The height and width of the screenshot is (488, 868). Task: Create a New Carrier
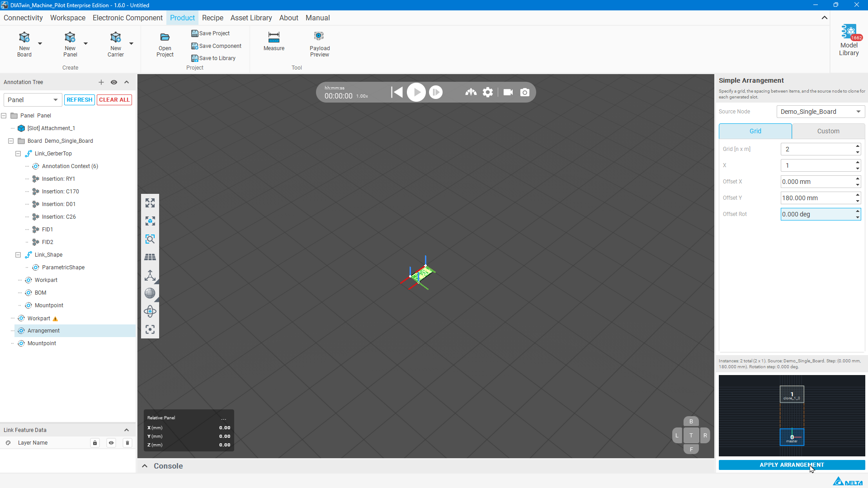point(116,44)
